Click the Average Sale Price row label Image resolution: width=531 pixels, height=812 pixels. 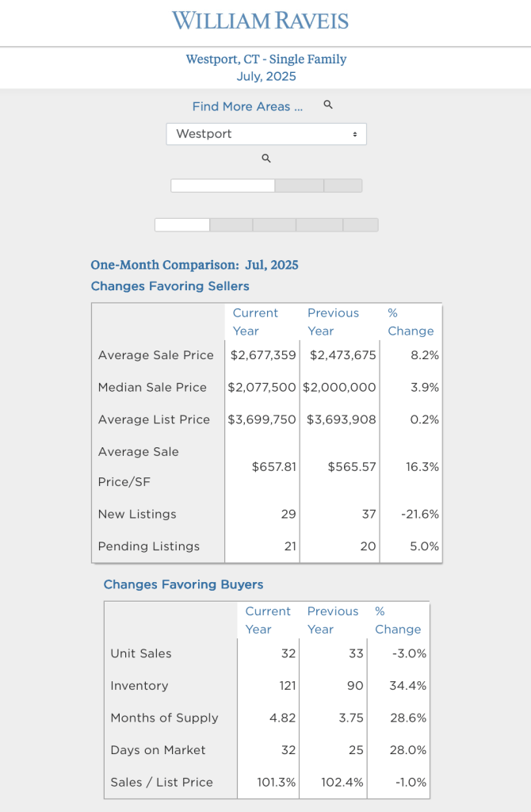(156, 355)
